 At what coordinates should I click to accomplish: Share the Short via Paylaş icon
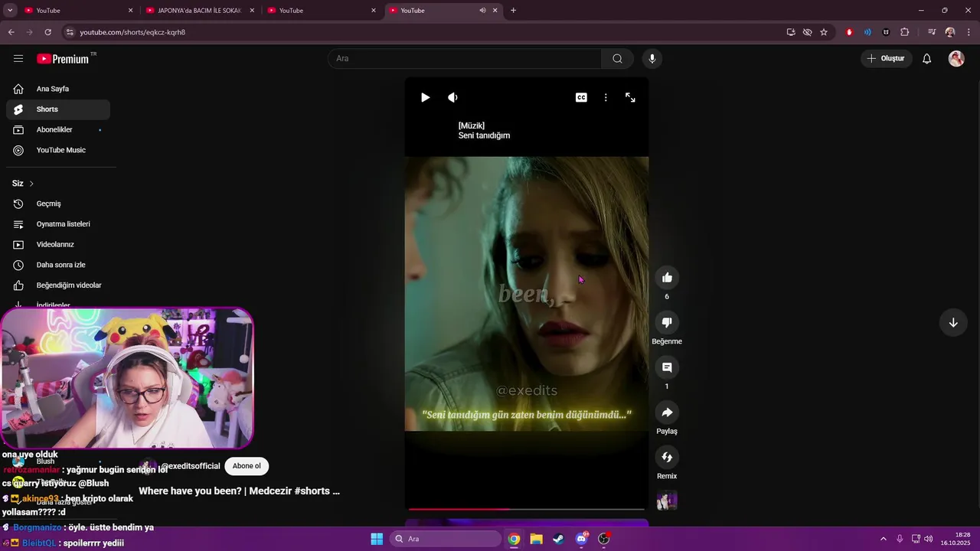click(667, 412)
